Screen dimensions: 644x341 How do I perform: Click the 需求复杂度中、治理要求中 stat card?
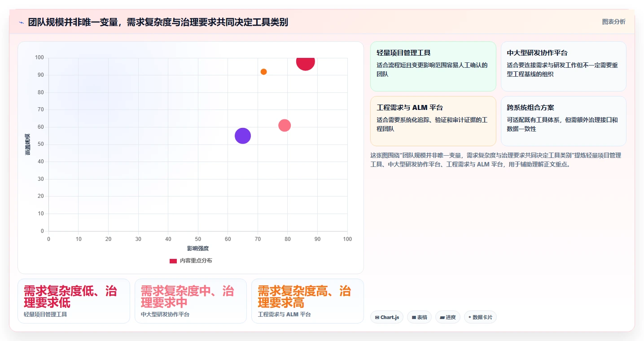click(x=191, y=301)
